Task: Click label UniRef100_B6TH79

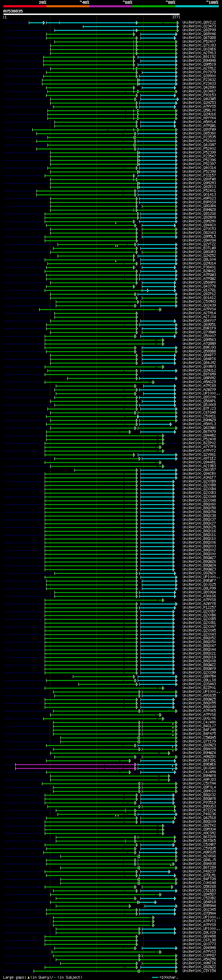Action: point(199,432)
